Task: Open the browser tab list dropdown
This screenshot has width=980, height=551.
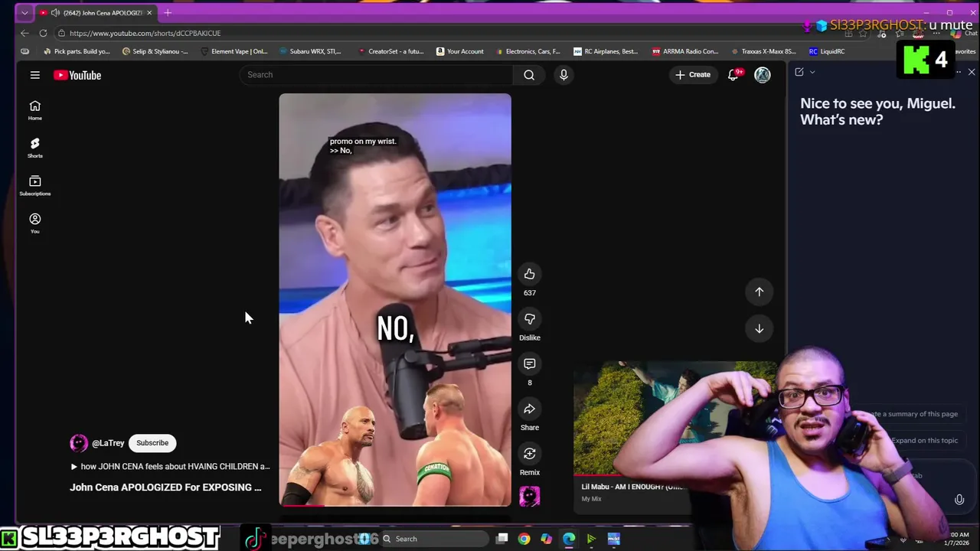Action: point(24,13)
